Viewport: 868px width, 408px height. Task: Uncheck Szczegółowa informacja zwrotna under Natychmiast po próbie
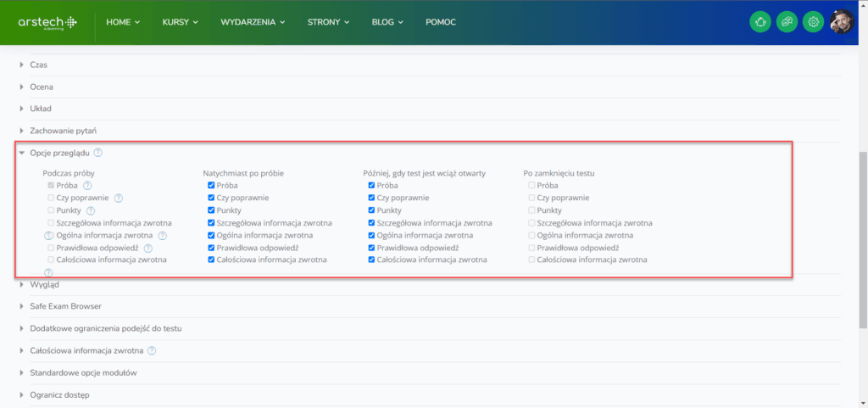click(x=211, y=223)
